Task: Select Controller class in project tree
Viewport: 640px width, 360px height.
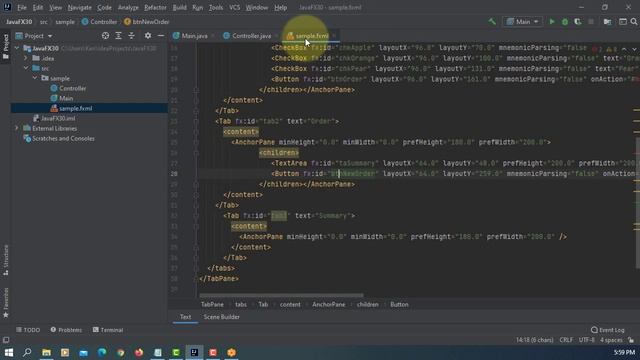Action: [x=72, y=88]
